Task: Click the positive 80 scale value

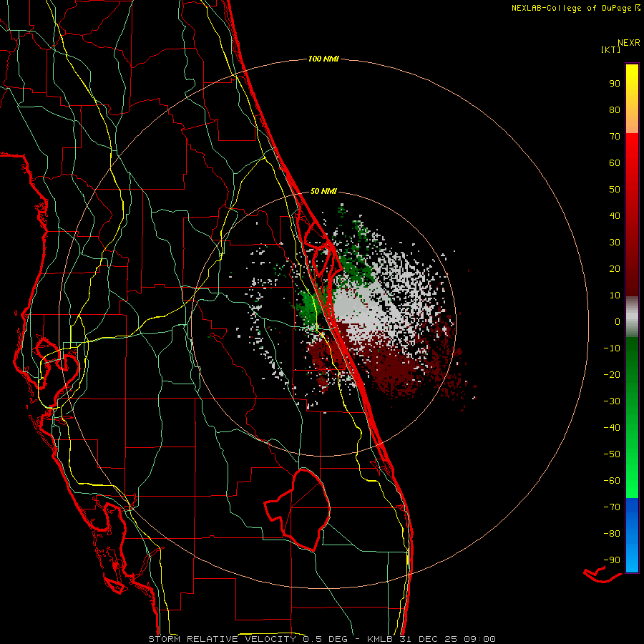Action: pos(615,109)
